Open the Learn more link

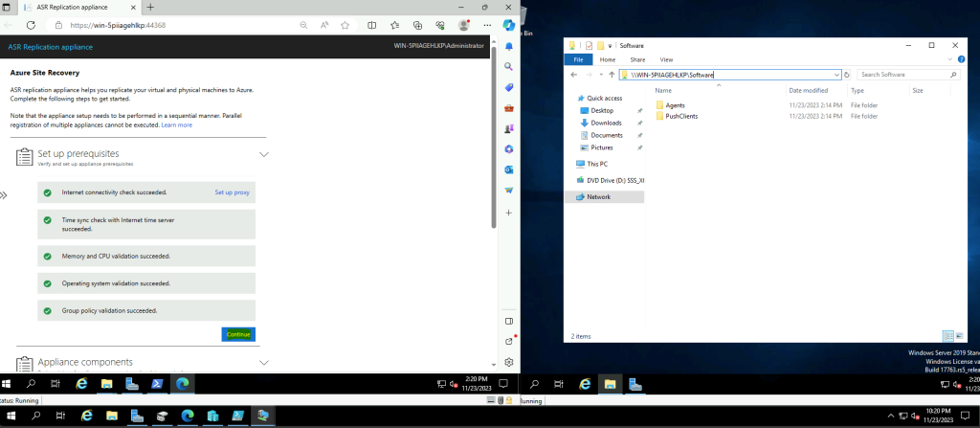(176, 125)
